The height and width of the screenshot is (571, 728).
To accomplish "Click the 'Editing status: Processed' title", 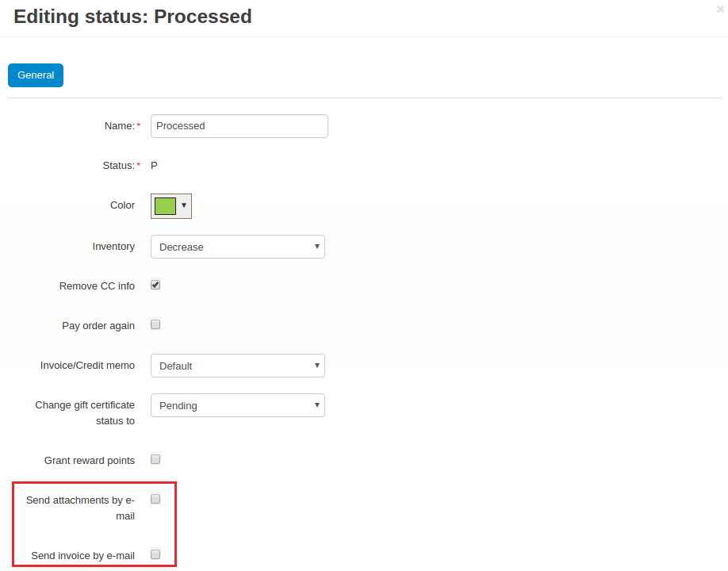I will pyautogui.click(x=132, y=17).
